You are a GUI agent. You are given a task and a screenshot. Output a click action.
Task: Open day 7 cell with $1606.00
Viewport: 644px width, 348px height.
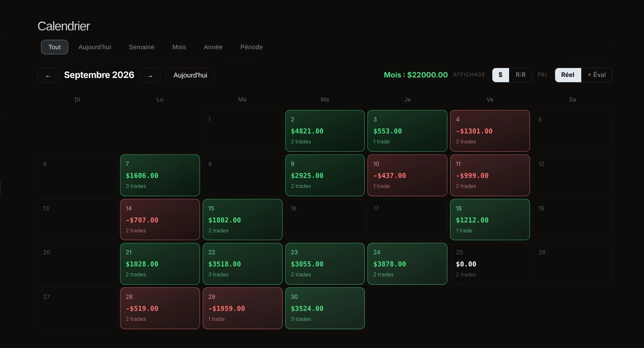(x=160, y=175)
